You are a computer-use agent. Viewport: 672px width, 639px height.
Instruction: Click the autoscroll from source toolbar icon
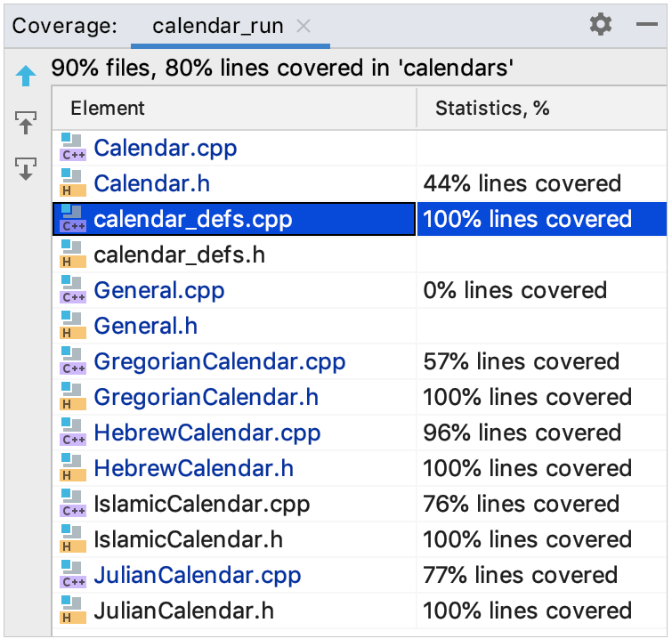[x=26, y=168]
